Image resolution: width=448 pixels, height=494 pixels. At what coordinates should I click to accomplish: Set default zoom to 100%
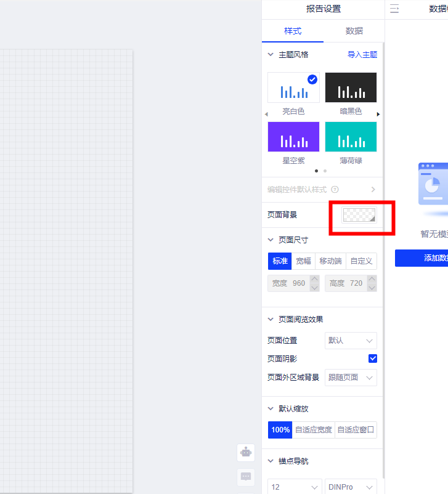(x=280, y=430)
